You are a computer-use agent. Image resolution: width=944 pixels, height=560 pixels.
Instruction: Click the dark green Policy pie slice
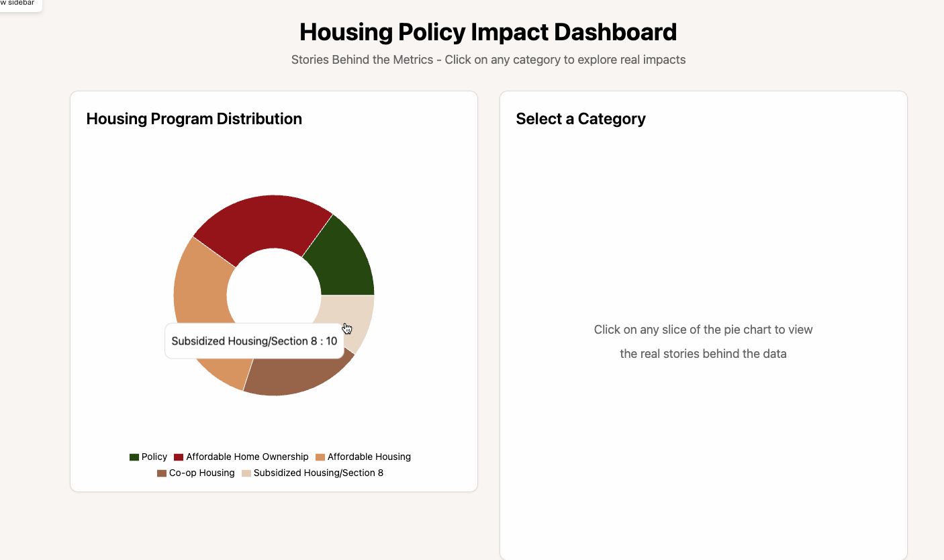(344, 263)
